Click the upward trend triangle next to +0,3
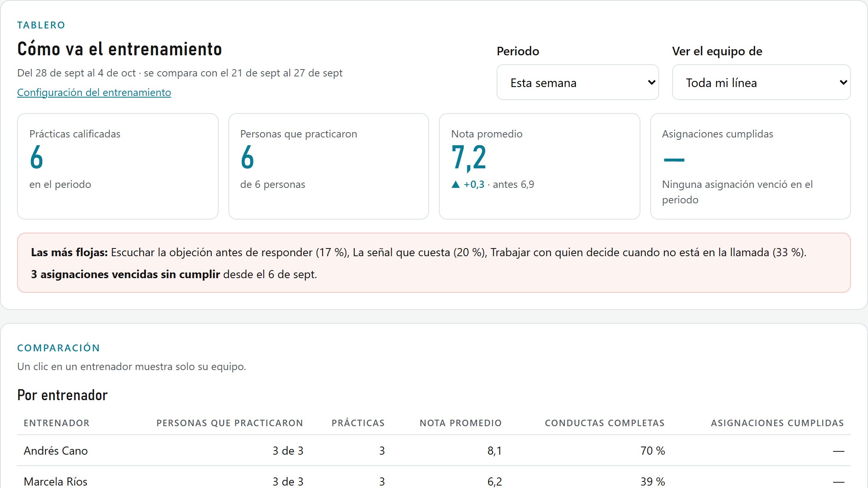Image resolution: width=868 pixels, height=488 pixels. click(x=456, y=185)
